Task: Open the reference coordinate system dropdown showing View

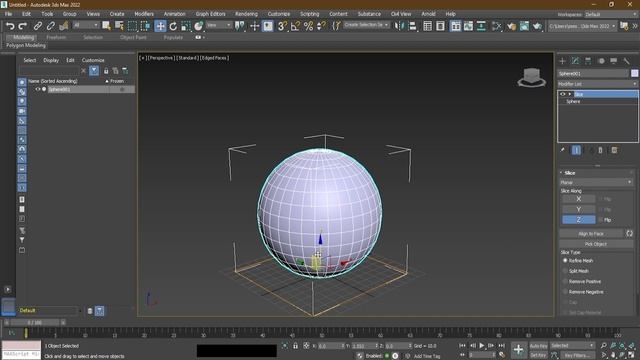Action: [219, 25]
